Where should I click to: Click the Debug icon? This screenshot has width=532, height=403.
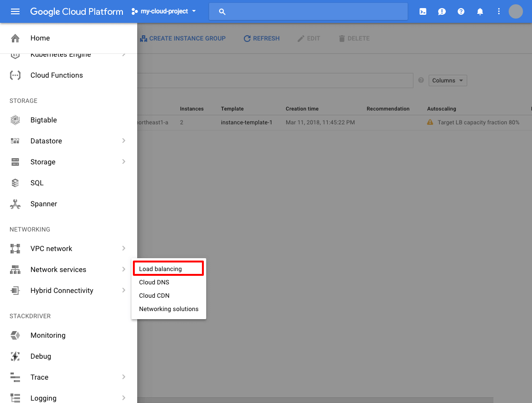tap(15, 356)
